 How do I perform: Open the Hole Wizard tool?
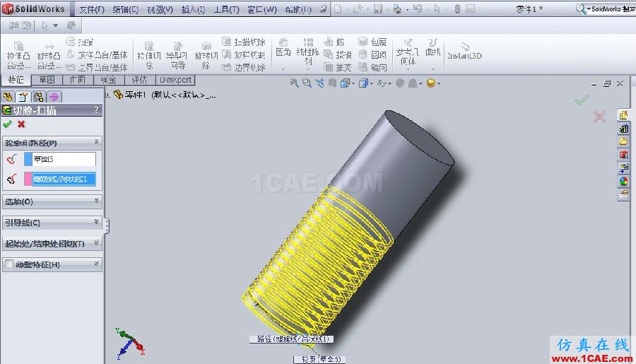[177, 56]
